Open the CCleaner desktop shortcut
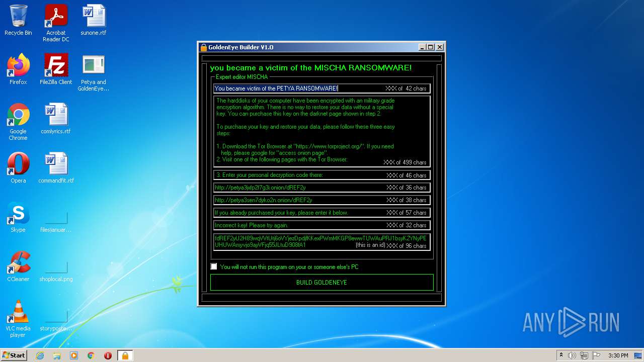644x362 pixels. click(x=18, y=266)
